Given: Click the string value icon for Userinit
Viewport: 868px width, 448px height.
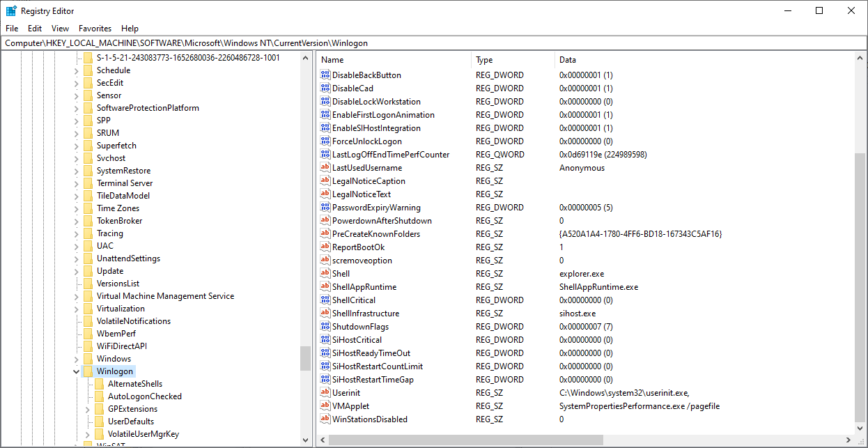Looking at the screenshot, I should (325, 393).
